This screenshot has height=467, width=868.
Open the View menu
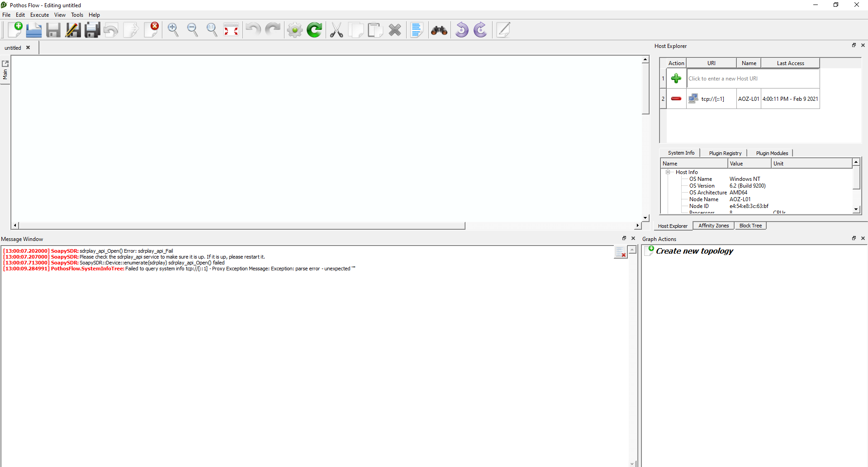click(x=60, y=15)
